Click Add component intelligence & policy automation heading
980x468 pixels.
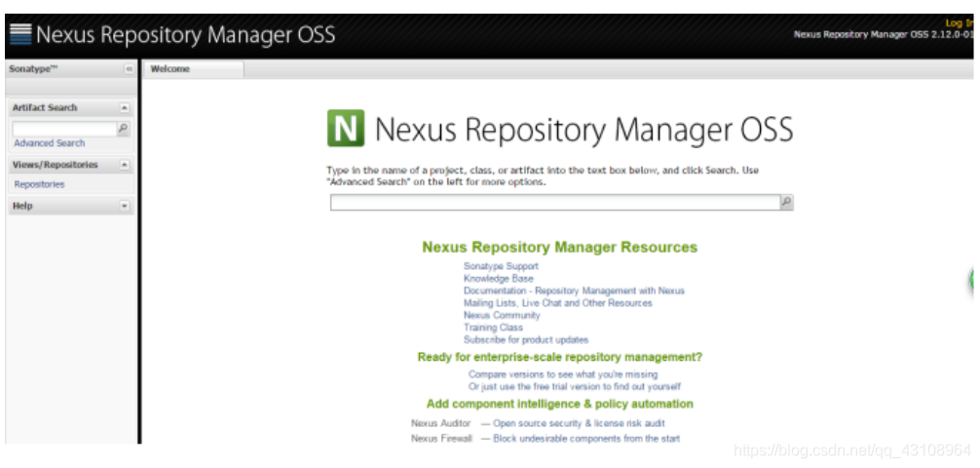click(559, 404)
